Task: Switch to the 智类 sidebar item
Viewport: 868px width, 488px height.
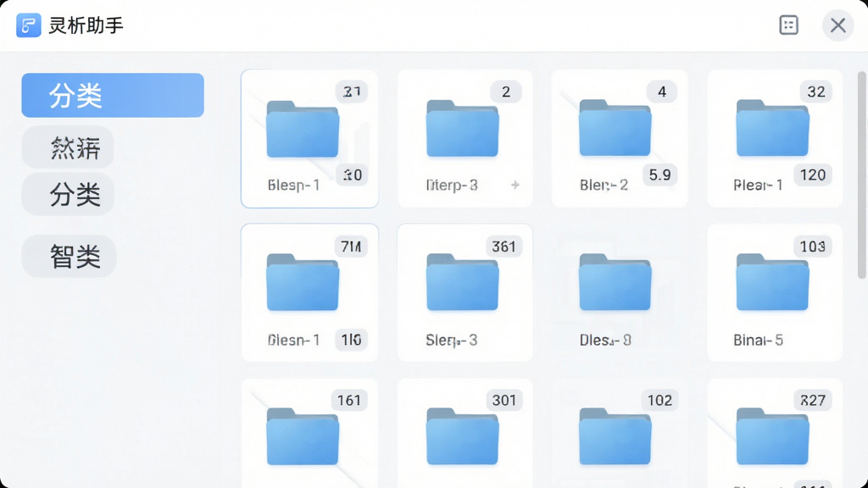Action: [69, 256]
